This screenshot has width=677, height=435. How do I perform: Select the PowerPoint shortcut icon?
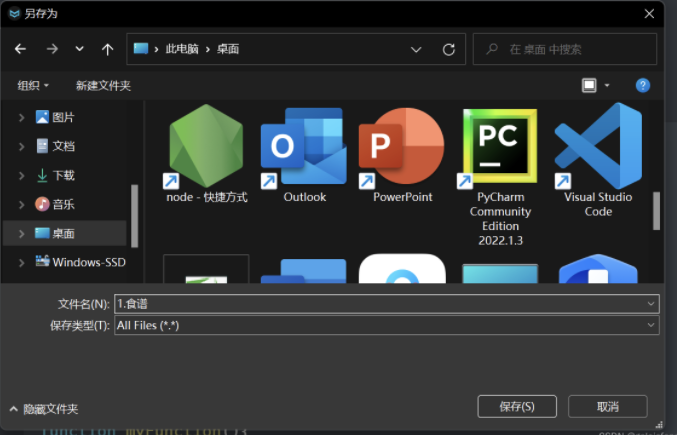(402, 146)
